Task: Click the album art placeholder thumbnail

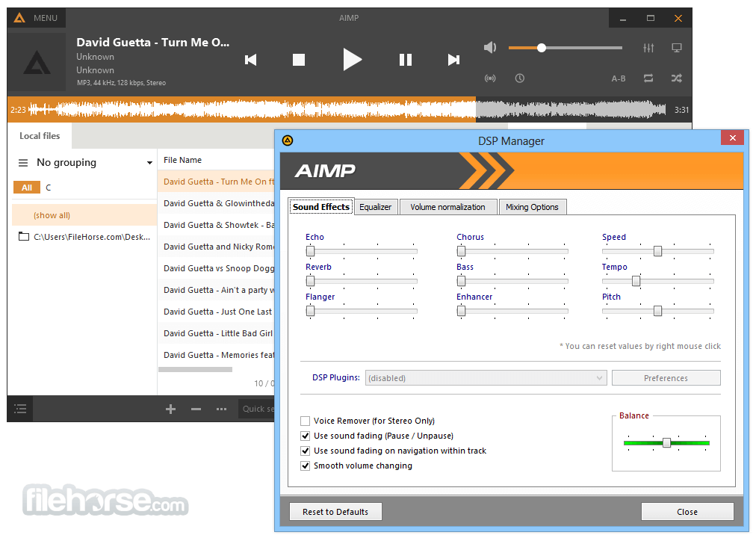Action: (37, 62)
